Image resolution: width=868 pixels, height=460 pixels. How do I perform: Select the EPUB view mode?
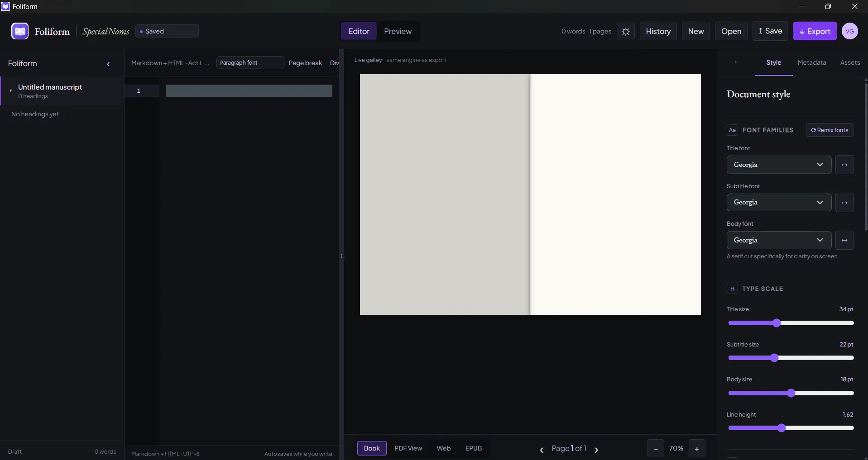(x=473, y=448)
